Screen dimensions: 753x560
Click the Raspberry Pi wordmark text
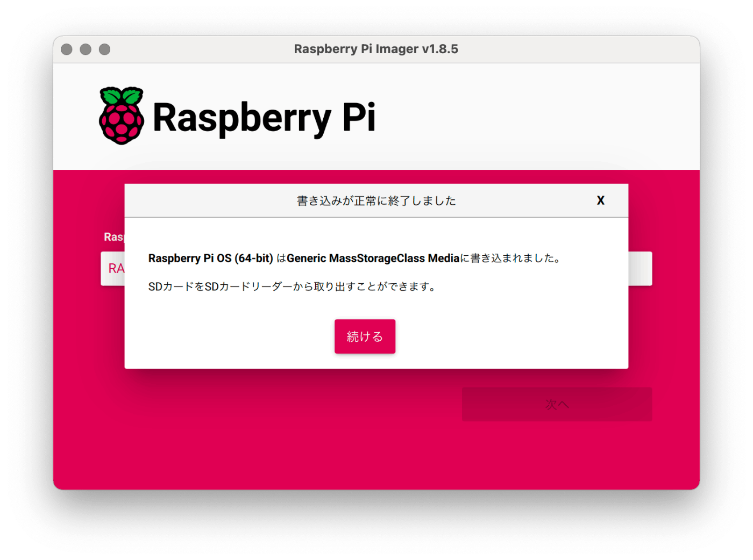click(264, 118)
